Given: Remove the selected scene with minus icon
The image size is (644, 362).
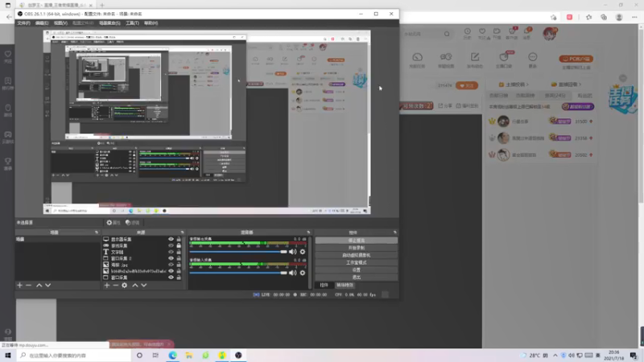Looking at the screenshot, I should [28, 286].
